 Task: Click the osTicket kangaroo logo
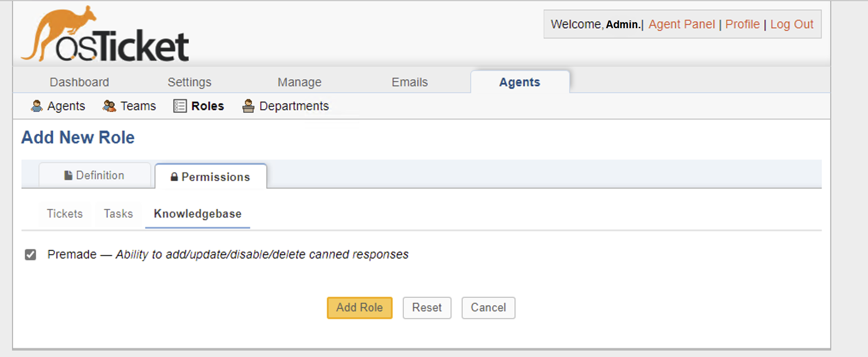105,34
